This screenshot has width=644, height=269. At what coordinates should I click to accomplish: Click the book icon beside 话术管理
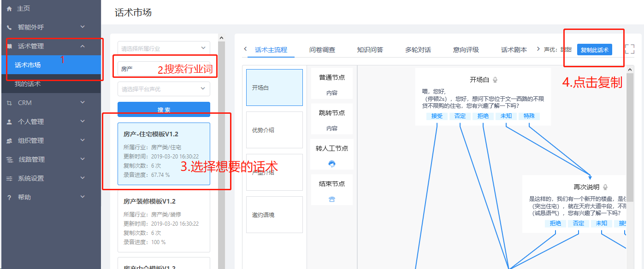point(9,47)
